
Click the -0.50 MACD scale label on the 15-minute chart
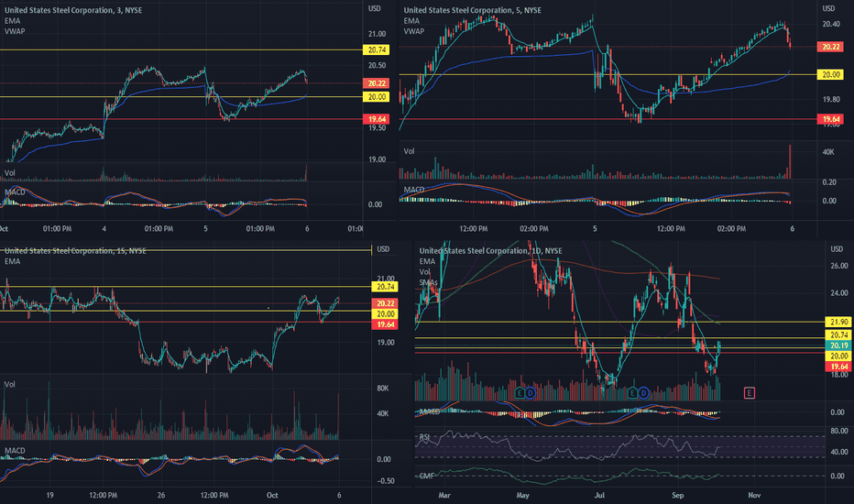(386, 480)
